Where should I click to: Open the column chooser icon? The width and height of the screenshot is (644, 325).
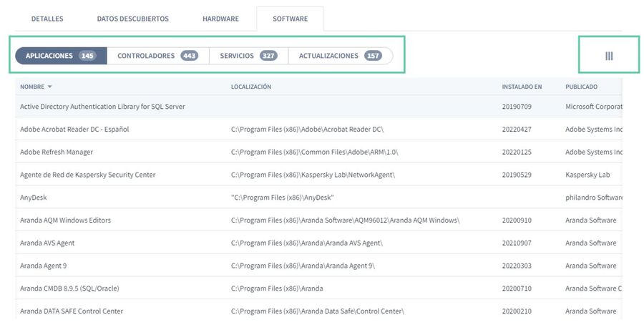(x=609, y=56)
